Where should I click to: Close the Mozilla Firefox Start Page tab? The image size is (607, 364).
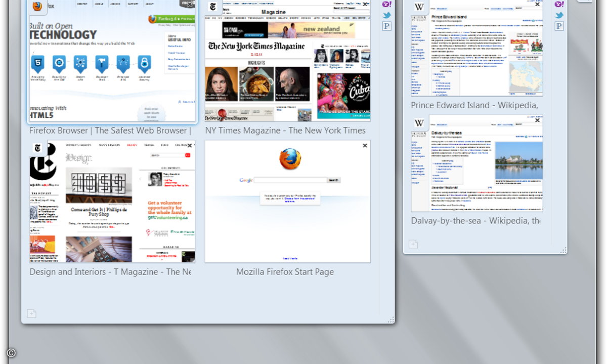coord(365,146)
